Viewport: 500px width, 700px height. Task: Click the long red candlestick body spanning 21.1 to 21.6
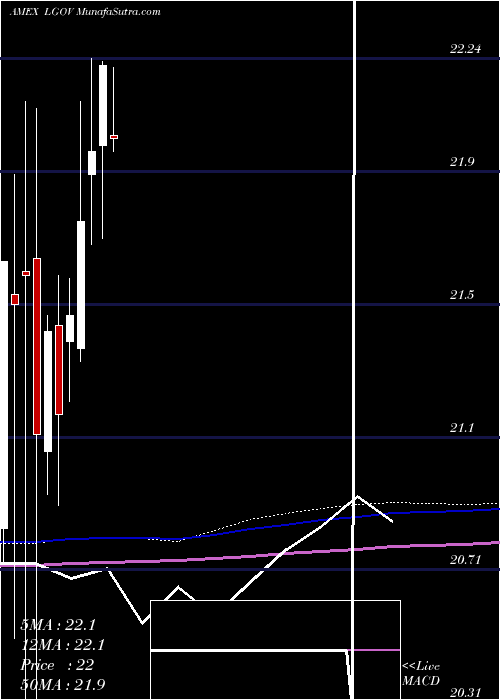click(x=37, y=346)
